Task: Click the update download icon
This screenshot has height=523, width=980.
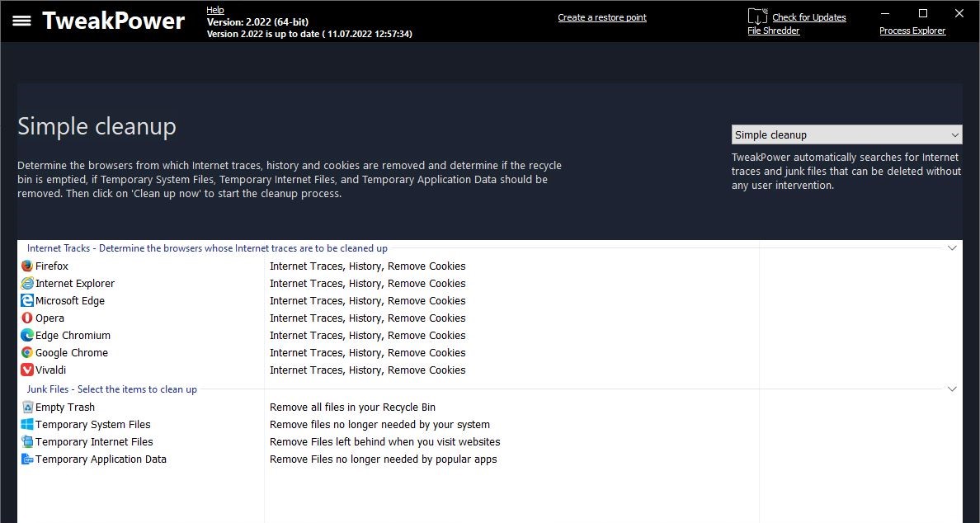Action: [x=757, y=16]
